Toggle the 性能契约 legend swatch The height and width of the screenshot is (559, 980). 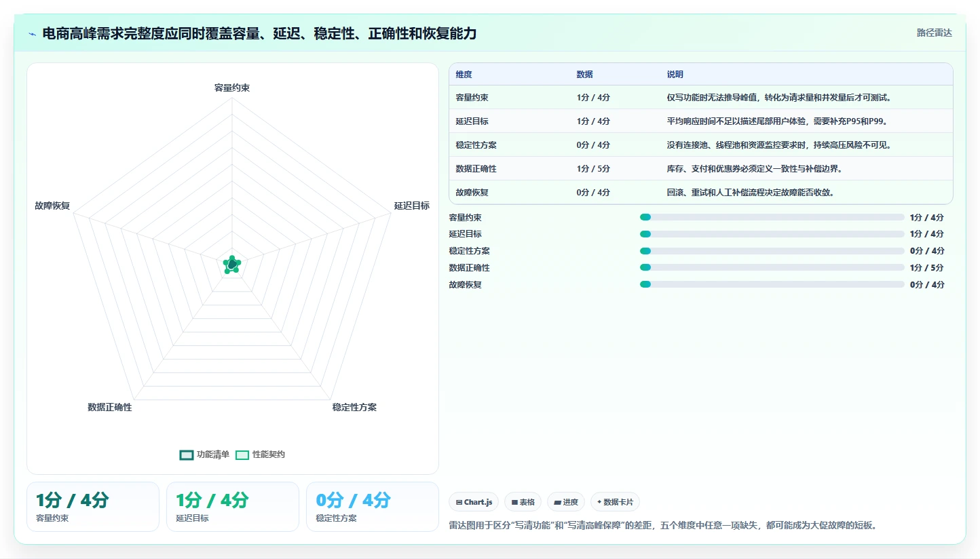click(242, 455)
